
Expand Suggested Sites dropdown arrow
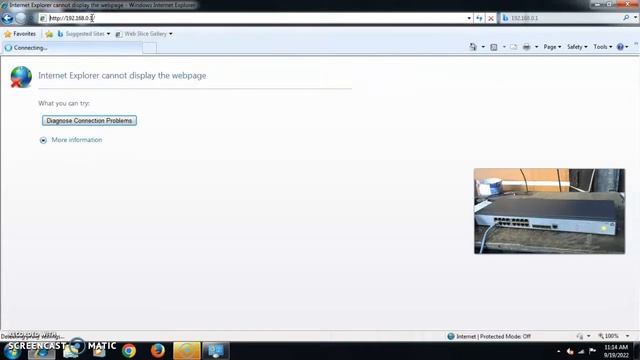(108, 34)
